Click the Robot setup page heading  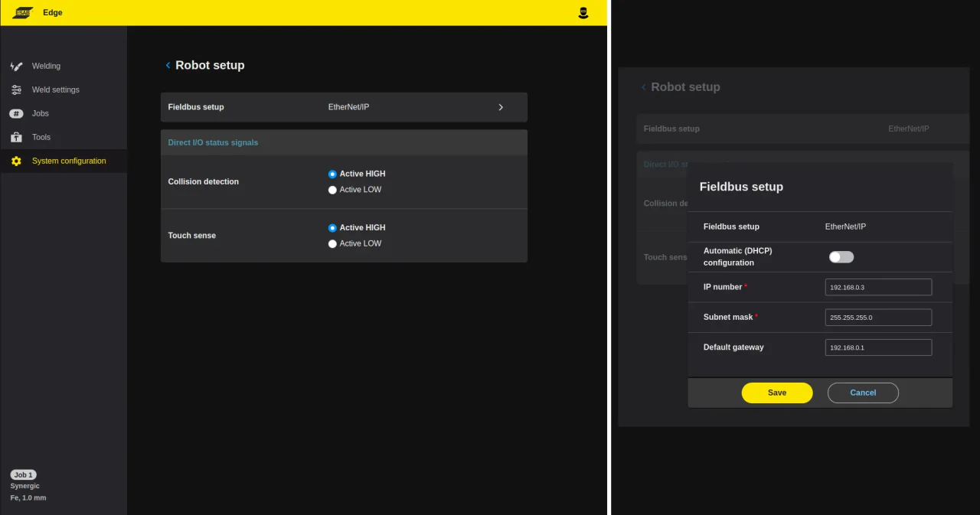[x=210, y=65]
